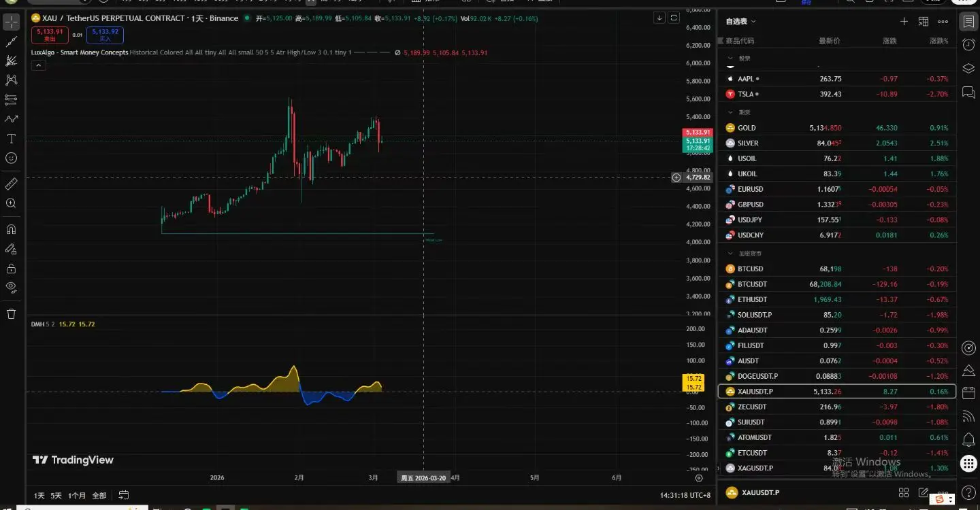Sort watchlist by 商品代码 column
Screen dimensions: 980x510
pyautogui.click(x=740, y=41)
